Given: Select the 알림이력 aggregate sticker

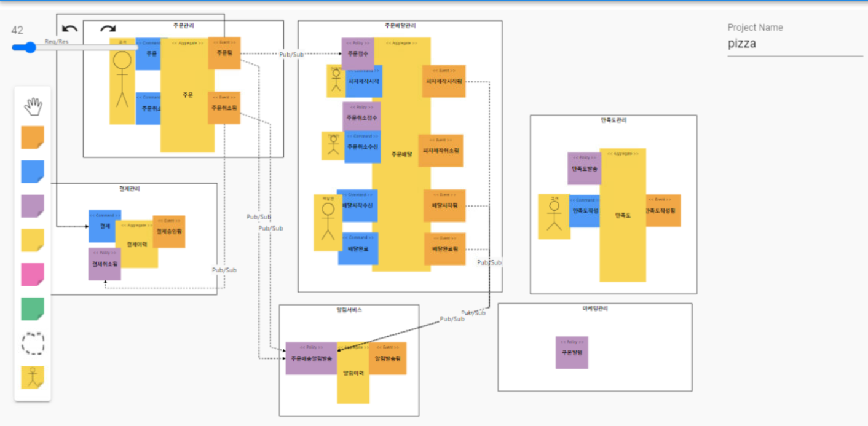Looking at the screenshot, I should pos(353,373).
